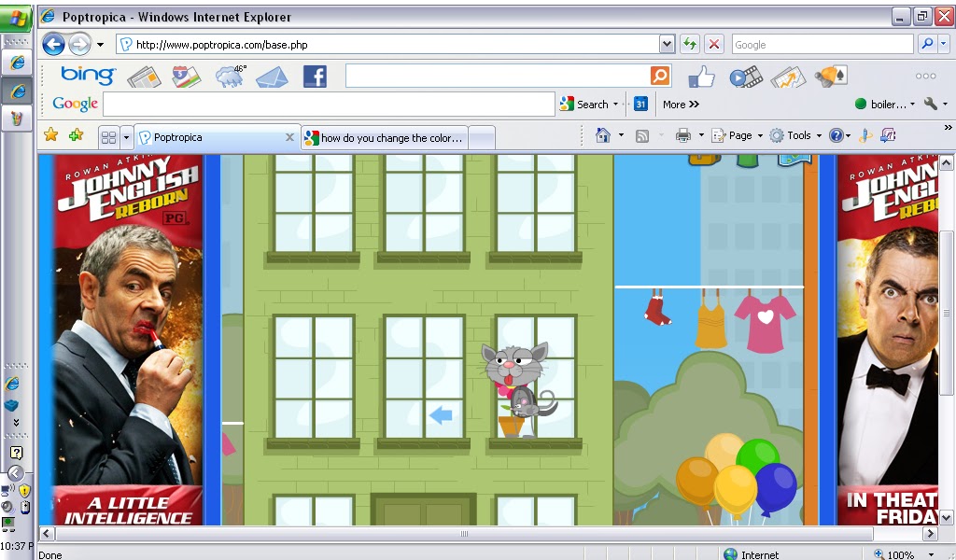Click the IE Back navigation button
The height and width of the screenshot is (560, 956).
tap(53, 45)
